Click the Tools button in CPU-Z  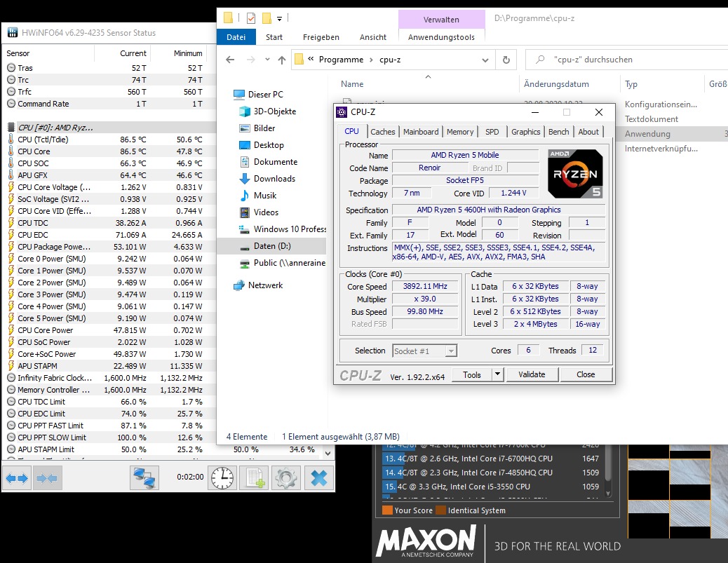[472, 374]
